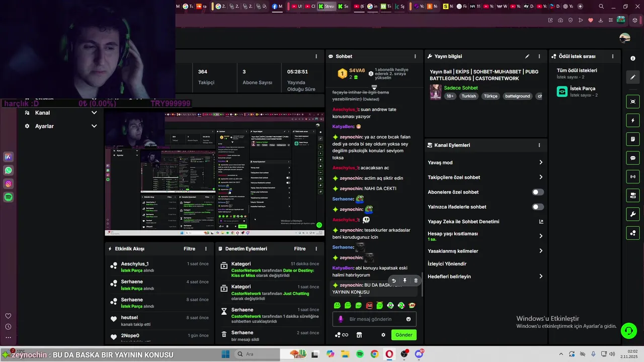Toggle Abonelere özel sohbet switch
The height and width of the screenshot is (362, 644).
point(538,192)
